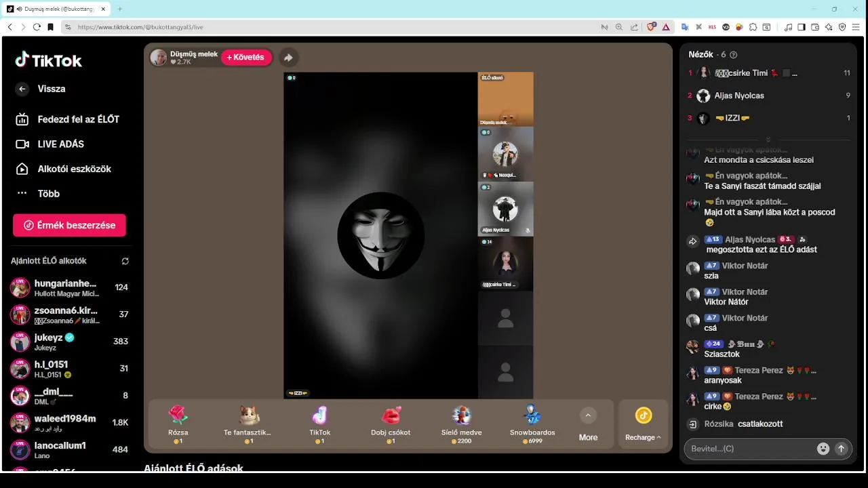Open the Brave wallet icon
868x488 pixels.
815,27
